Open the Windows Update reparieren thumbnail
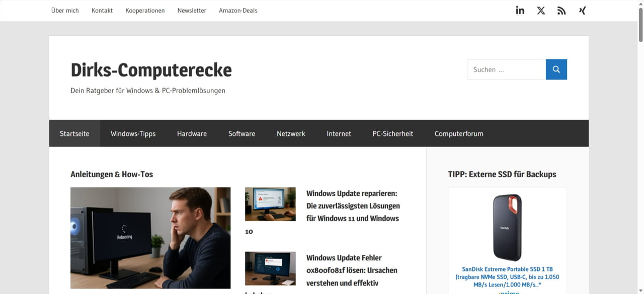This screenshot has width=644, height=294. point(270,204)
